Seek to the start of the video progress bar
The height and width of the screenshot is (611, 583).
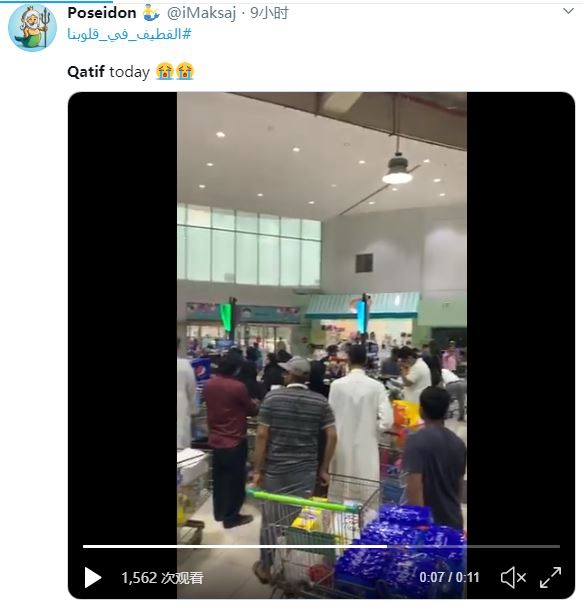pyautogui.click(x=85, y=546)
